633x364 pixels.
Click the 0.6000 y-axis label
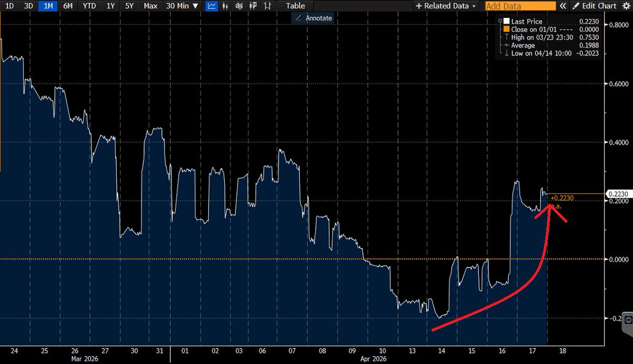tap(618, 84)
